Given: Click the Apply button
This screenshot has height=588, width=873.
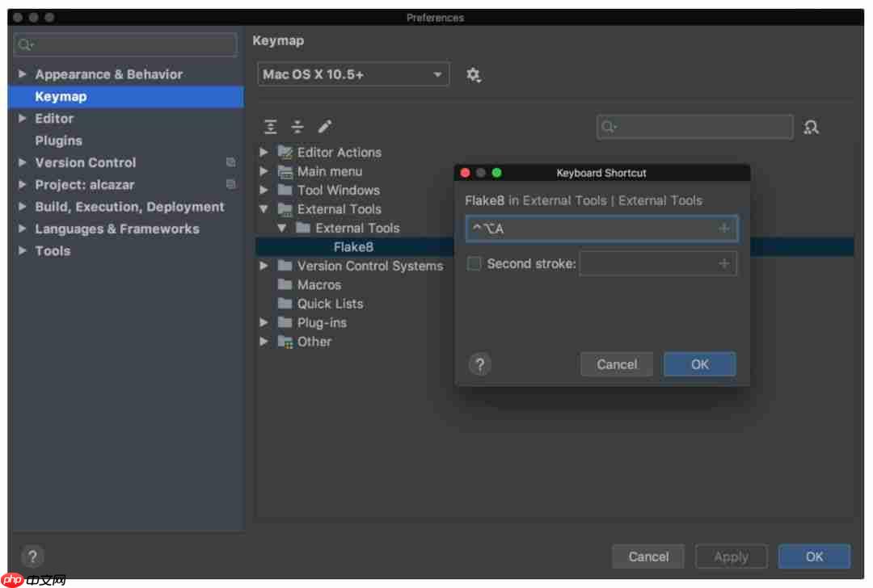Looking at the screenshot, I should pos(731,556).
